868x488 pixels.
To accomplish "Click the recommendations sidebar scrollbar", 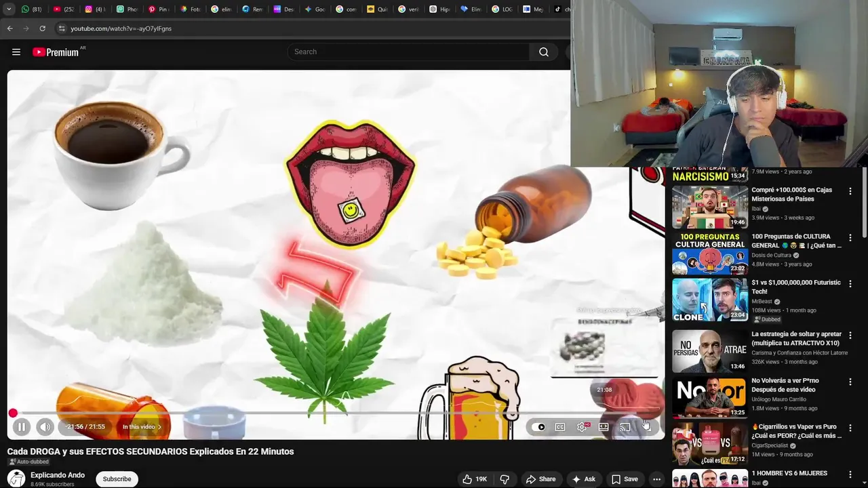I will click(x=864, y=203).
